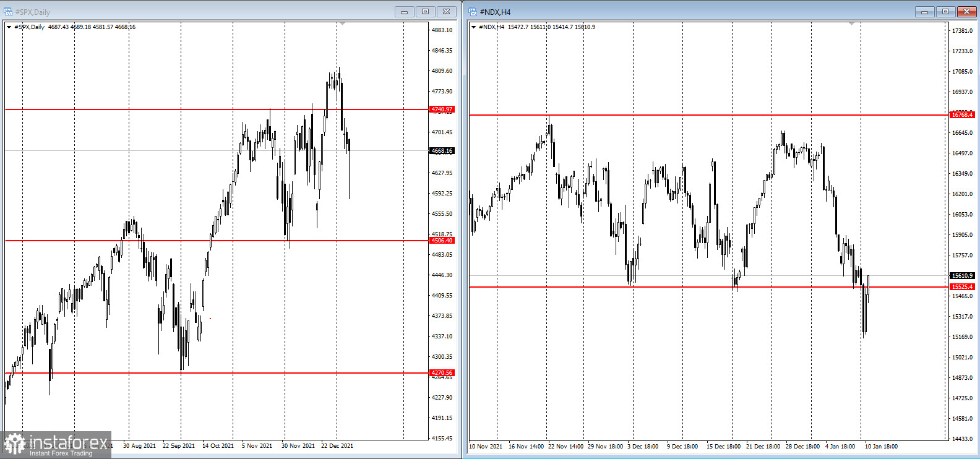Viewport: 980px width, 459px height.
Task: Click 4809.60 on the SPX price scale
Action: coord(442,71)
